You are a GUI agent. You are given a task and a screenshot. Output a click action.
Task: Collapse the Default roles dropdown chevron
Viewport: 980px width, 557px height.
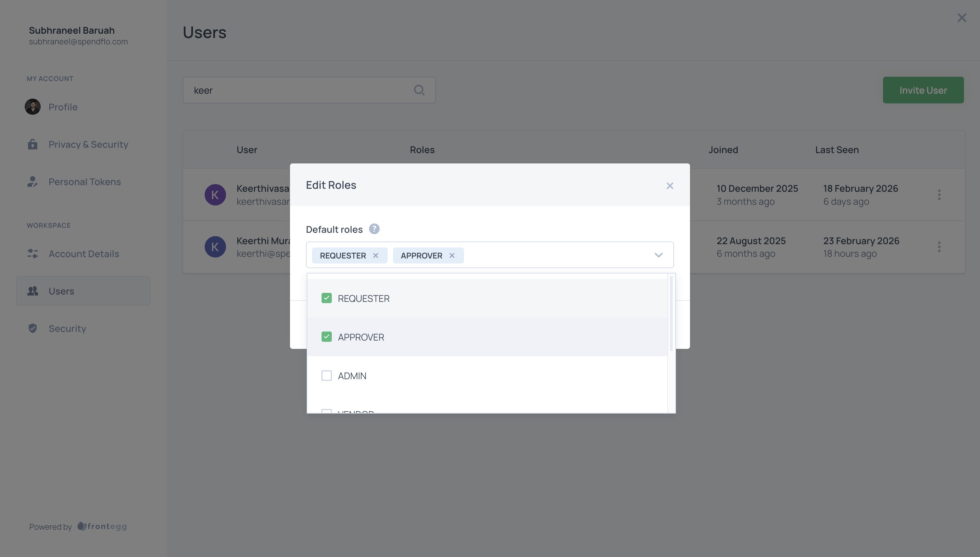click(659, 255)
